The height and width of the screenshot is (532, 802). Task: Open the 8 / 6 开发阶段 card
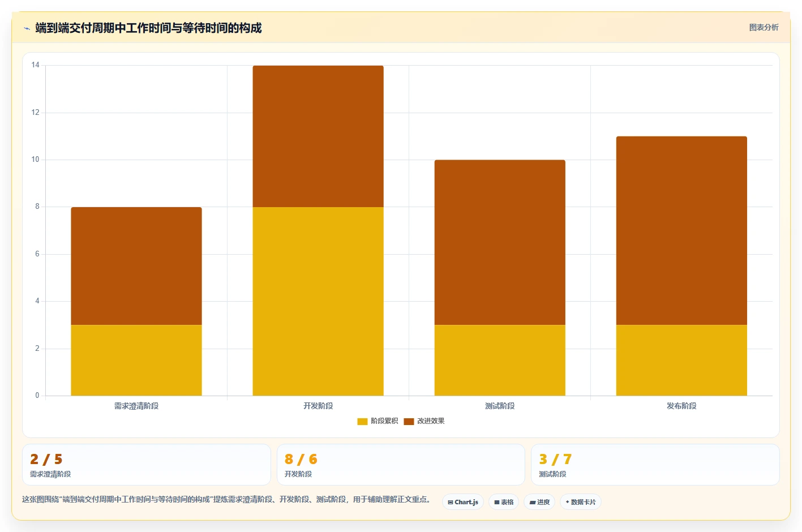(x=401, y=465)
